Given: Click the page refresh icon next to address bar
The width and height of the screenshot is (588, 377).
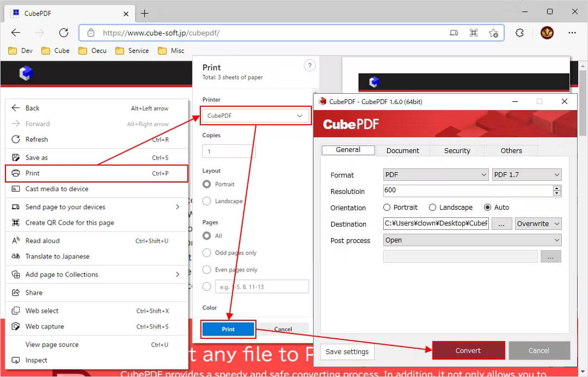Looking at the screenshot, I should pos(64,32).
